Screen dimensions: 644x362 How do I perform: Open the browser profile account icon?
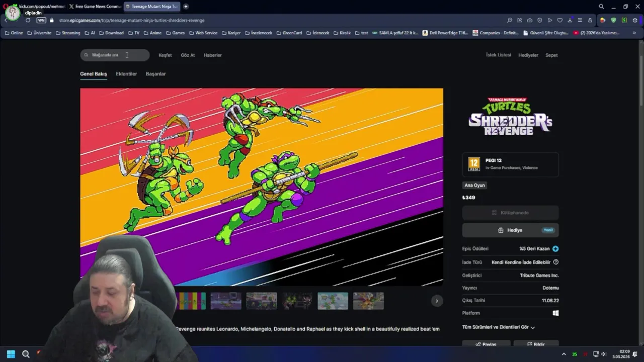[590, 20]
